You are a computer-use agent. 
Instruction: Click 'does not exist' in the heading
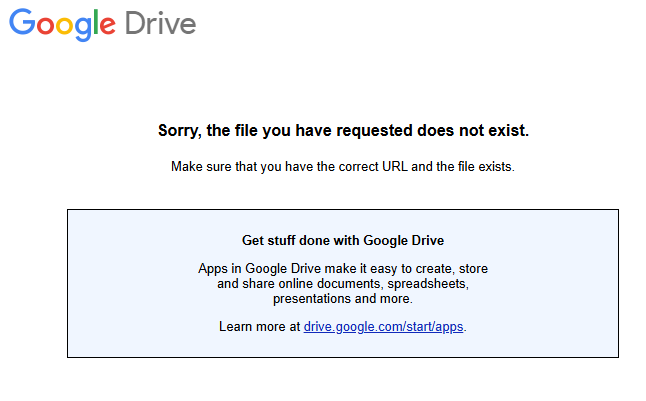pyautogui.click(x=480, y=131)
